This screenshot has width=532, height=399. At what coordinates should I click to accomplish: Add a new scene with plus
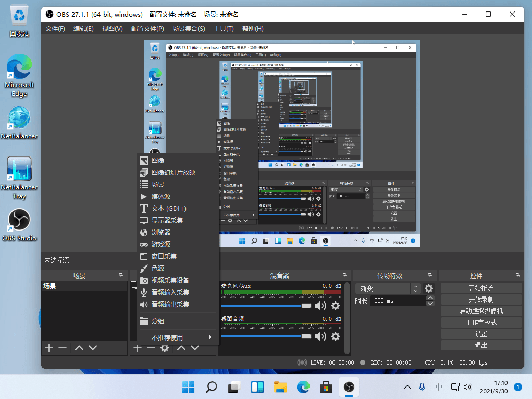pos(49,348)
